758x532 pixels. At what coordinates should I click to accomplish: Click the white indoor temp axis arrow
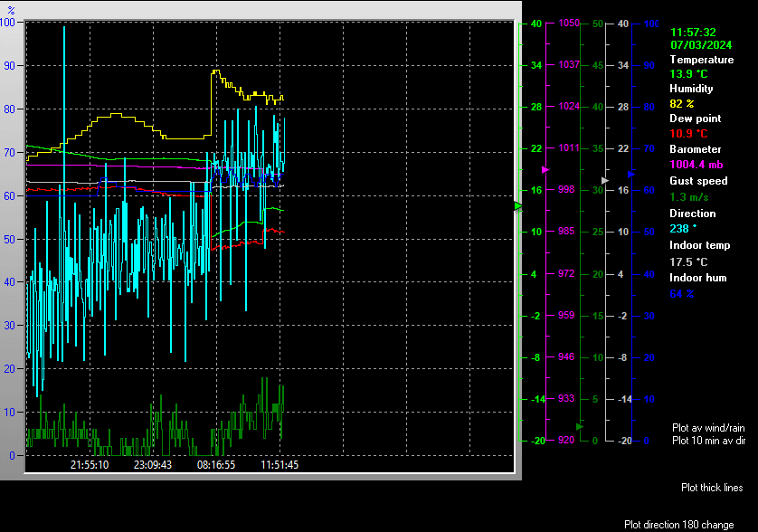[606, 181]
